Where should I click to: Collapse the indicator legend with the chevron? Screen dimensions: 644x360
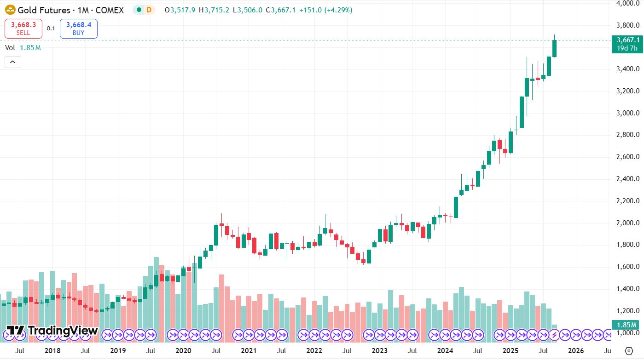(x=12, y=62)
